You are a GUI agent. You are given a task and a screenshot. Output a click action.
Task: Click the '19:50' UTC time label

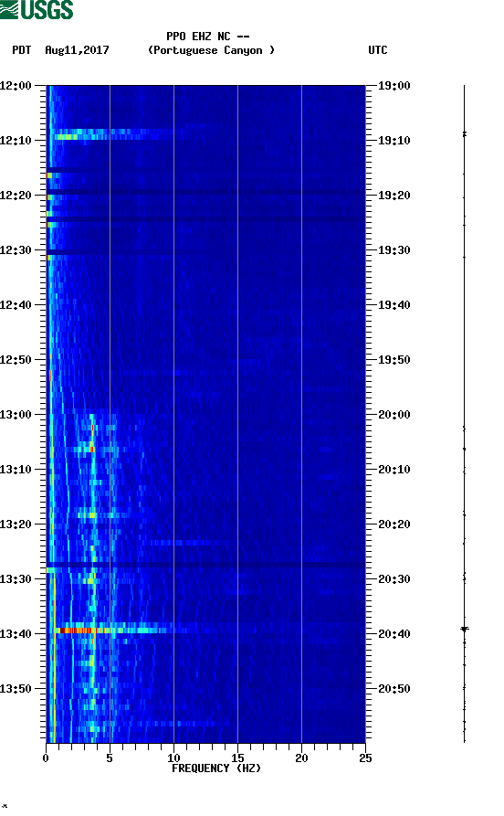(394, 360)
